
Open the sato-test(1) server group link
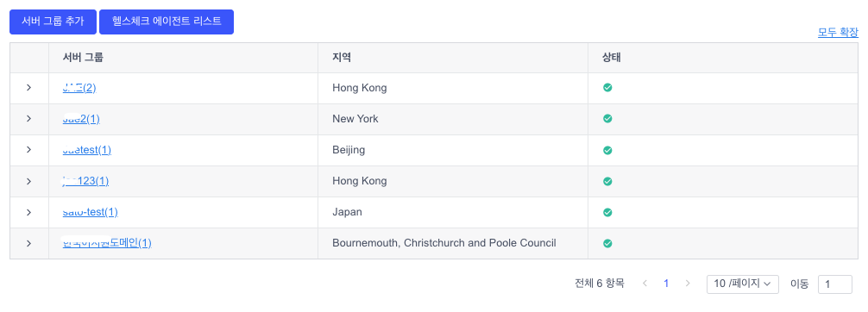tap(91, 212)
